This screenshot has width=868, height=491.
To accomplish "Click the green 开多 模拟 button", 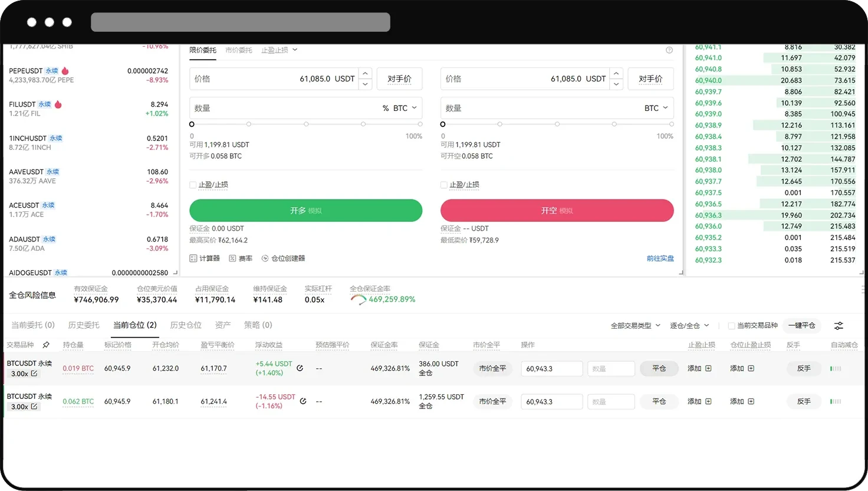I will (x=305, y=210).
